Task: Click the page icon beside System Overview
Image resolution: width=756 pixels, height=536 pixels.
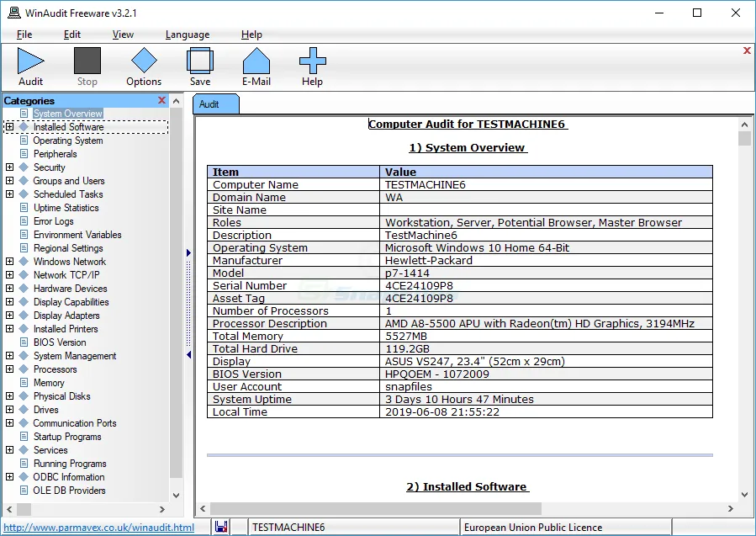Action: tap(24, 114)
